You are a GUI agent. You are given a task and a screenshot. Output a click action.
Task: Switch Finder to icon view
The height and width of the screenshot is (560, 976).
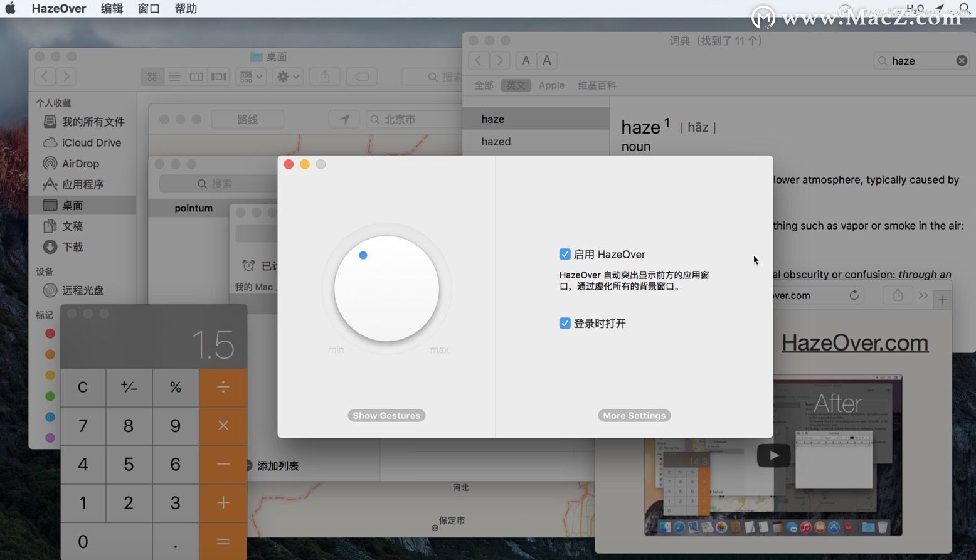coord(152,77)
